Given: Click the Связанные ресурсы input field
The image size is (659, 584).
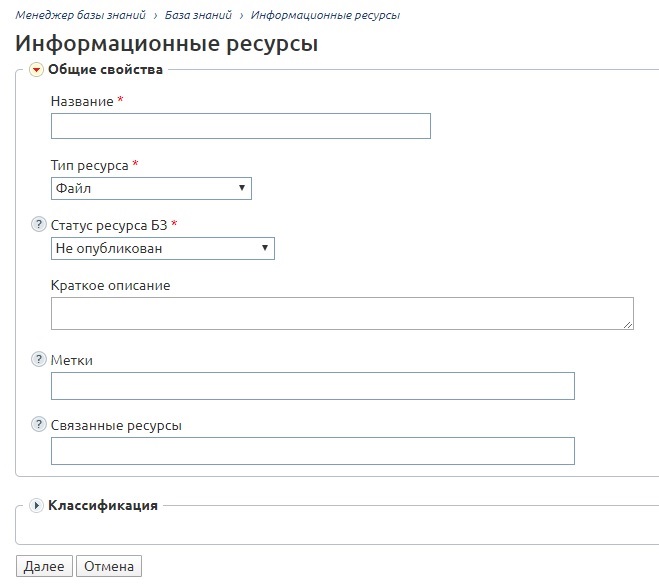Looking at the screenshot, I should 313,451.
